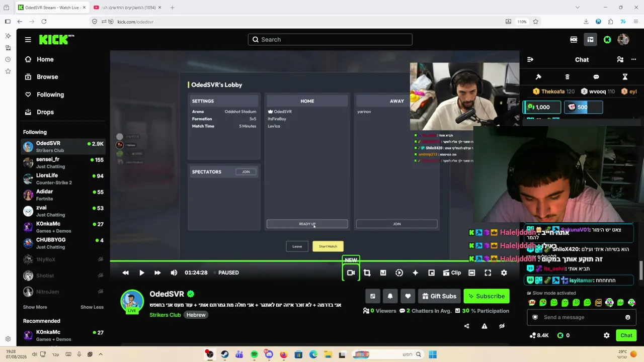Share the stream
The image size is (644, 362).
(466, 326)
